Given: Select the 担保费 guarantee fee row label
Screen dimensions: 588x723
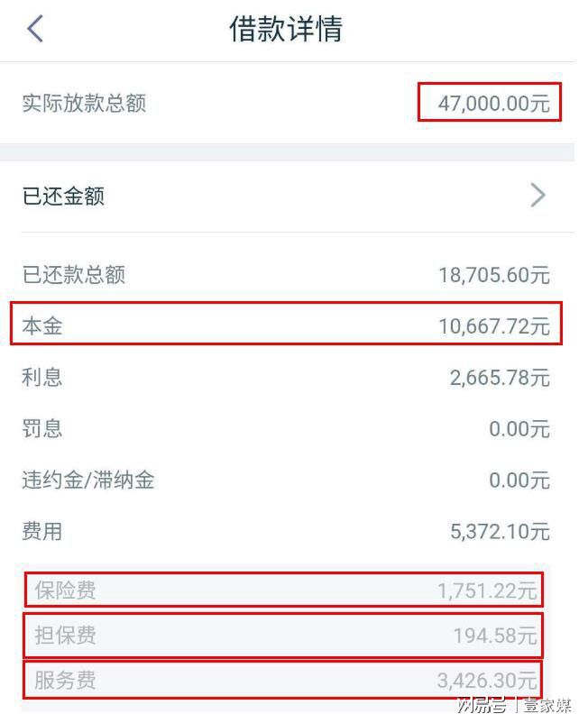Looking at the screenshot, I should point(65,636).
